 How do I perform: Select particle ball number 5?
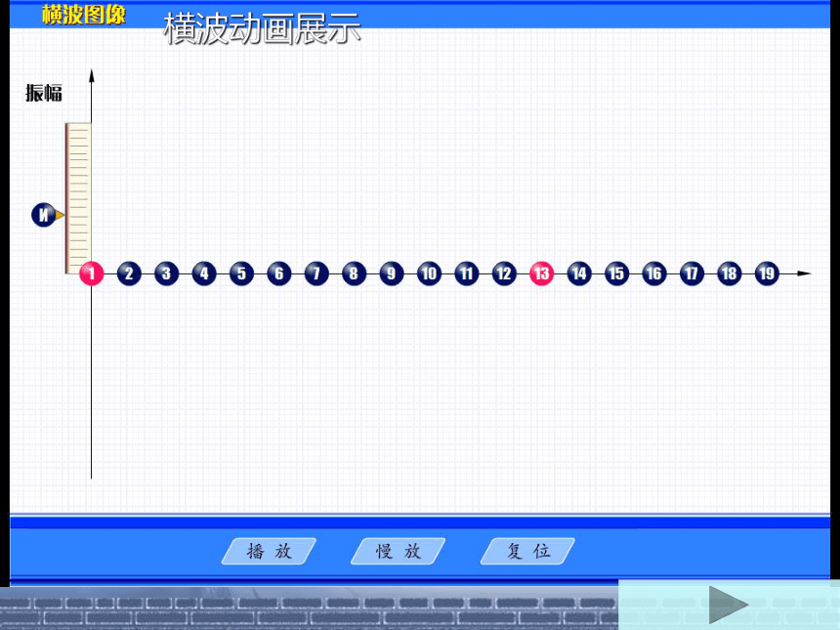point(241,273)
